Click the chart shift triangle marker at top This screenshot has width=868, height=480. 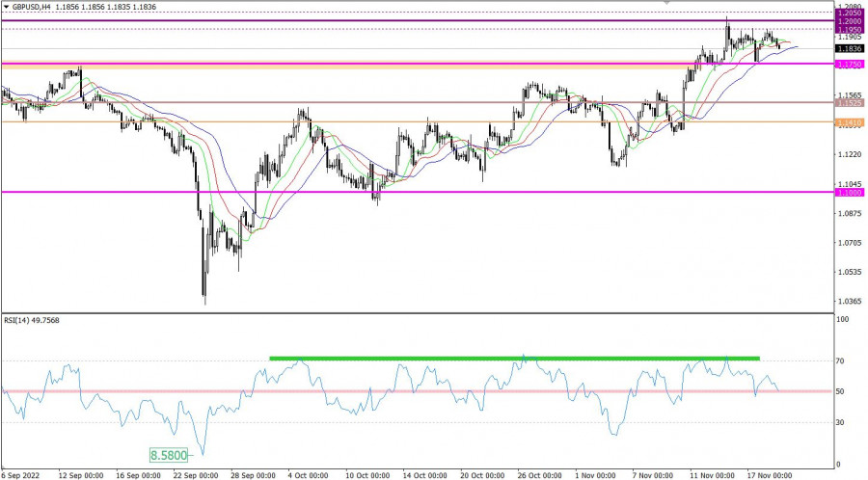point(667,2)
